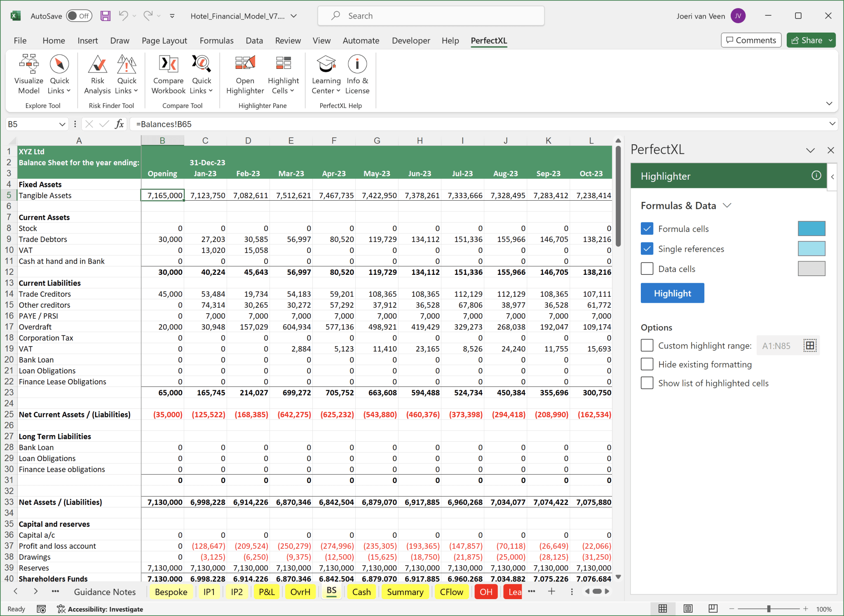Open the Cash sheet tab
Image resolution: width=844 pixels, height=616 pixels.
click(x=361, y=592)
